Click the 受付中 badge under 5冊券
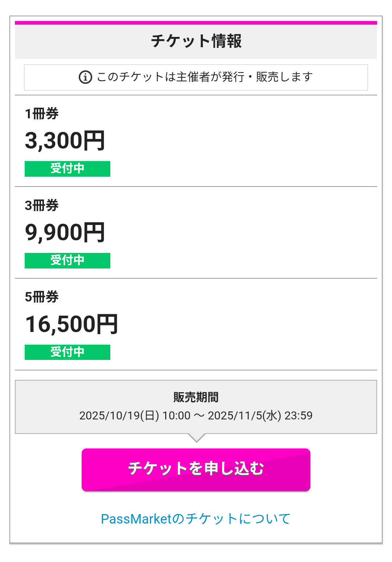Viewport: 392px width, 562px height. 68,352
